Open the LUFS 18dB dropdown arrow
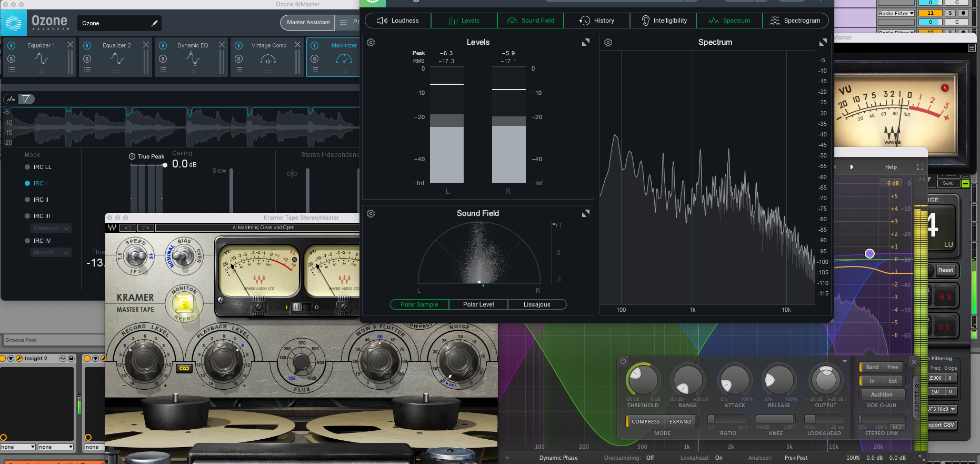The width and height of the screenshot is (980, 464). click(x=953, y=409)
